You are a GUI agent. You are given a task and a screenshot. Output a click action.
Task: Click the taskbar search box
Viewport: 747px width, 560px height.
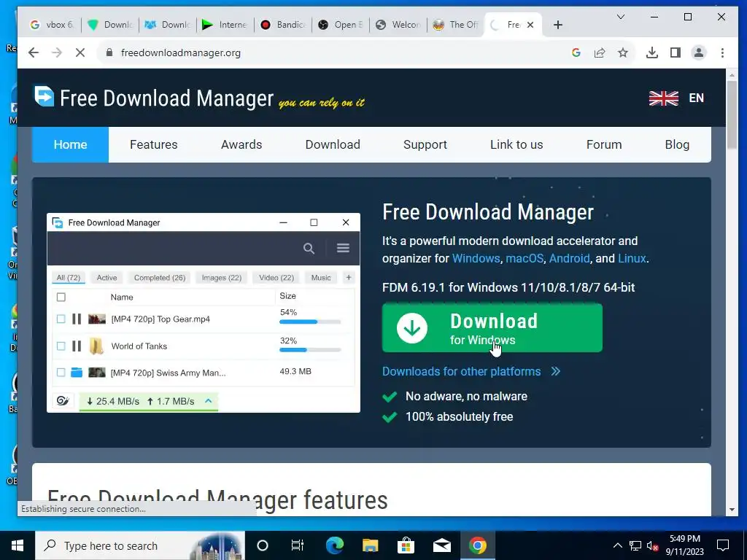point(140,545)
